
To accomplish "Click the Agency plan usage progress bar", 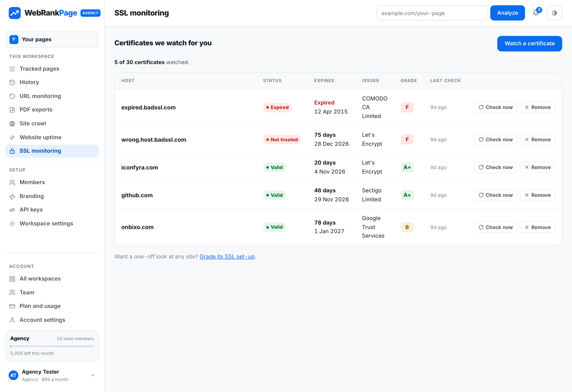I will [x=52, y=346].
